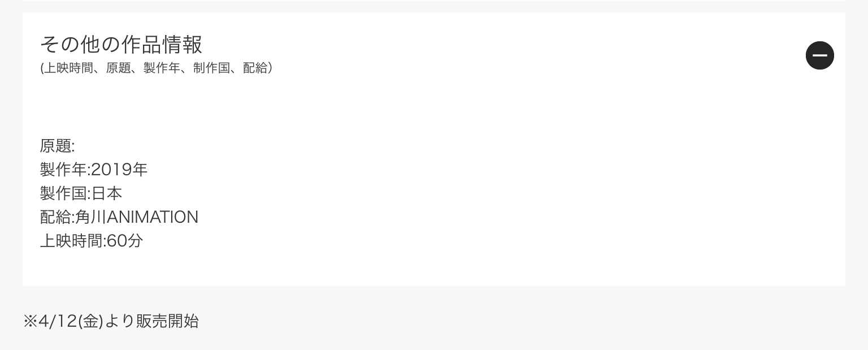Click 配給 inside the subtitle parentheses

coord(255,68)
